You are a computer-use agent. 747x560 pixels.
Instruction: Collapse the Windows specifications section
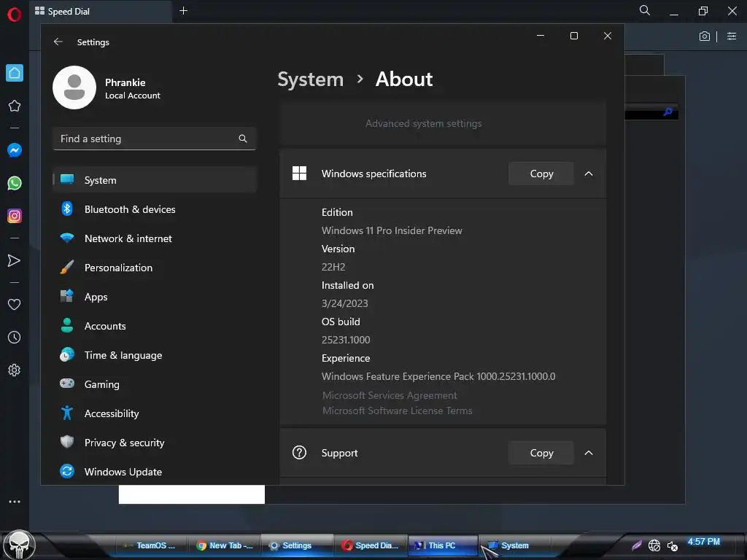[589, 174]
